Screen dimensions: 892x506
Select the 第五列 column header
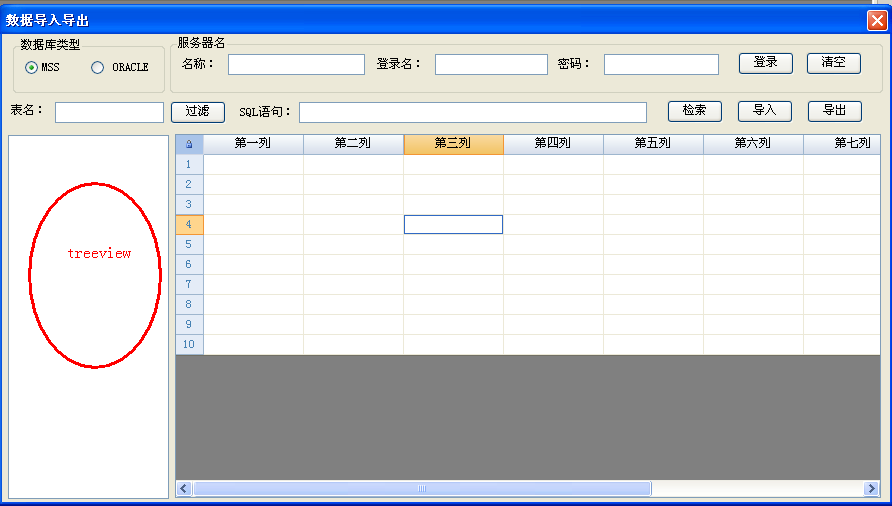(654, 145)
